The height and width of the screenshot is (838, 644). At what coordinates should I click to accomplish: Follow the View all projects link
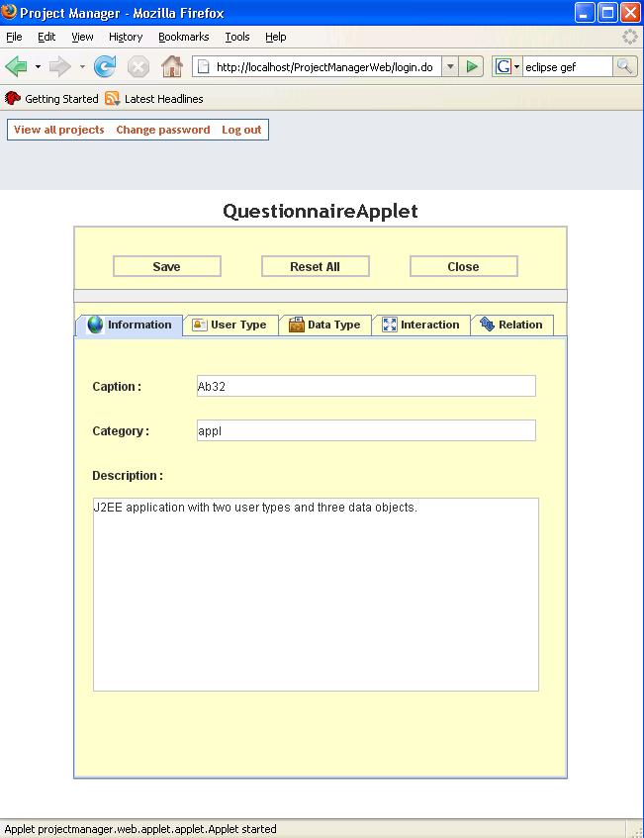pos(58,130)
